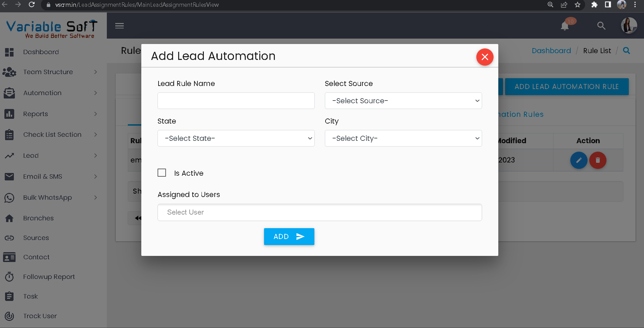Click the Dashboard breadcrumb link
644x328 pixels.
pyautogui.click(x=551, y=51)
